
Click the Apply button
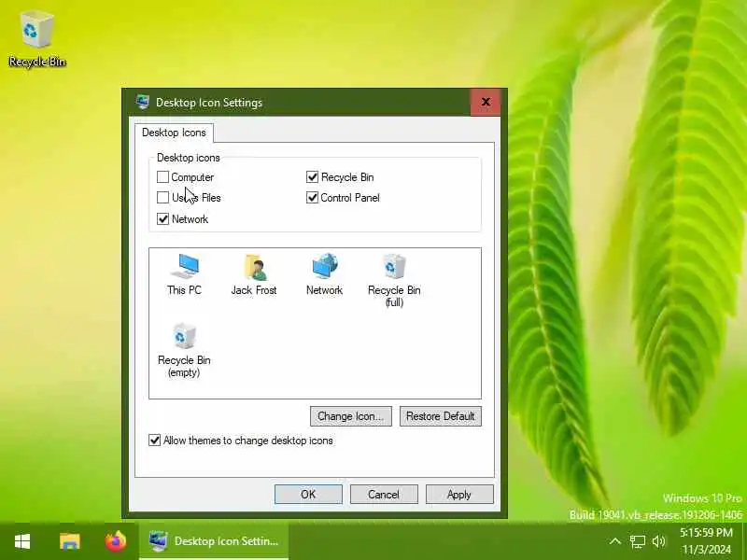point(459,495)
